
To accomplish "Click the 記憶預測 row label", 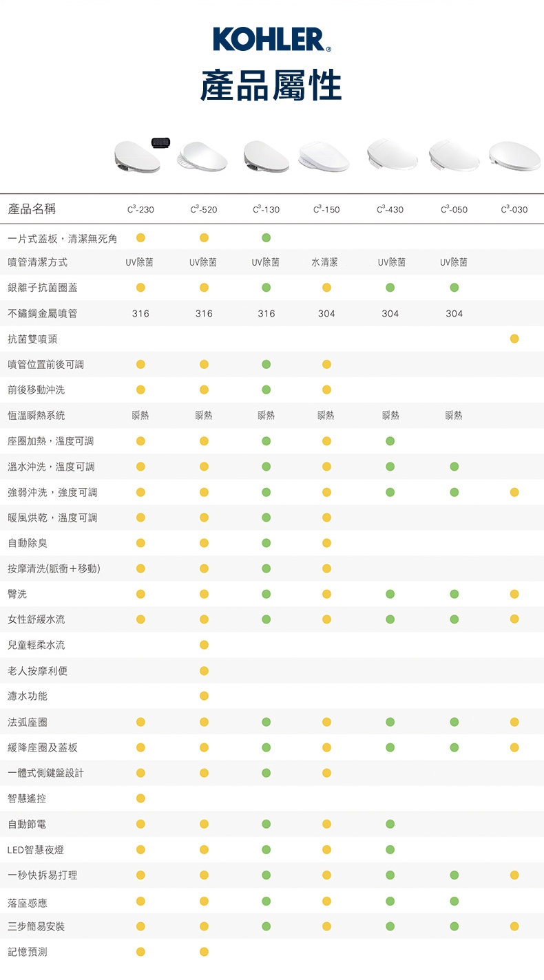I will tap(28, 952).
